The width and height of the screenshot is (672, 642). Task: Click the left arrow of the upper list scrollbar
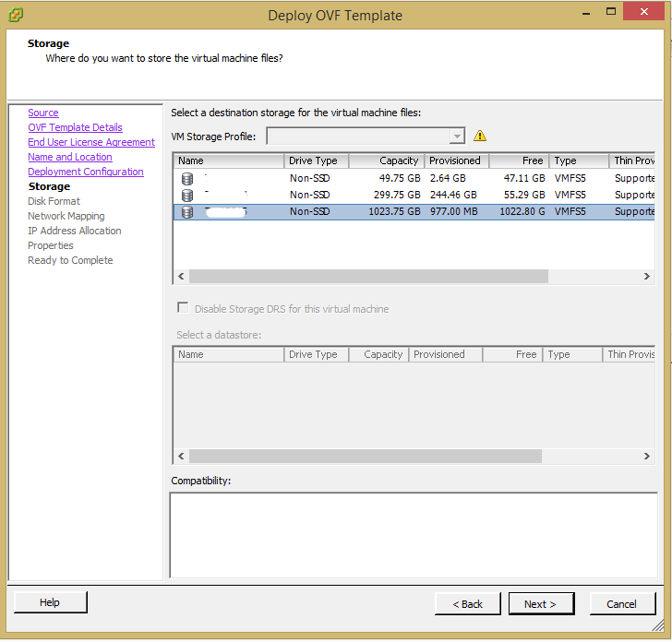tap(181, 276)
